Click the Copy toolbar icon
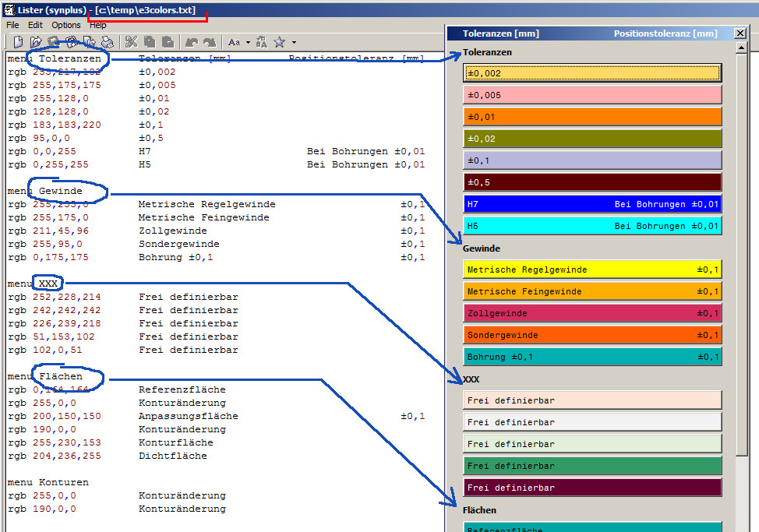Image resolution: width=759 pixels, height=532 pixels. coord(150,42)
